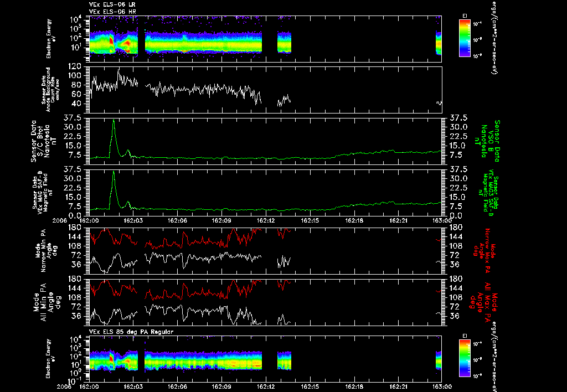Click the 'EI' label above the bottom color bar
The image size is (567, 392).
[x=465, y=336]
